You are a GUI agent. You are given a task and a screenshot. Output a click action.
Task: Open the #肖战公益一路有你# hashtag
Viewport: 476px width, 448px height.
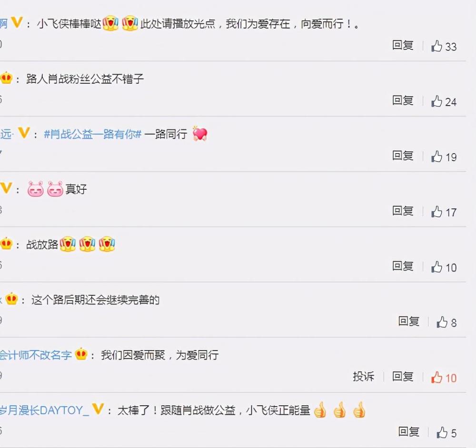click(x=93, y=134)
